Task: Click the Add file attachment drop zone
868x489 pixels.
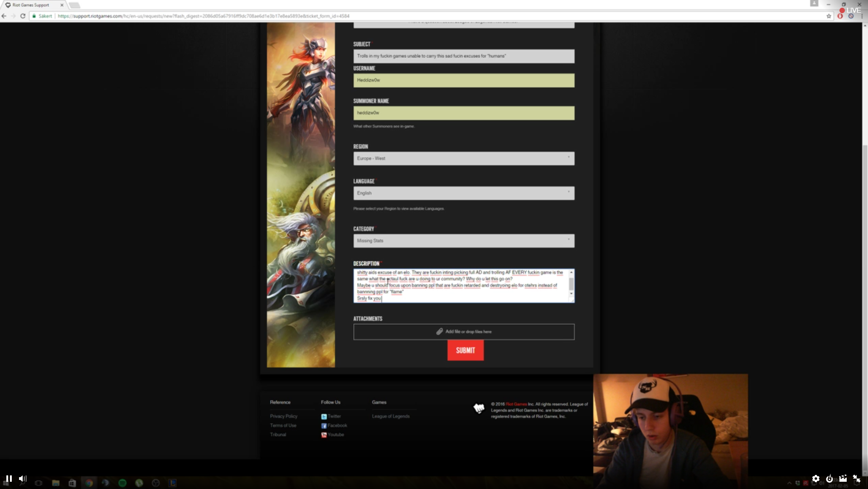Action: point(464,332)
